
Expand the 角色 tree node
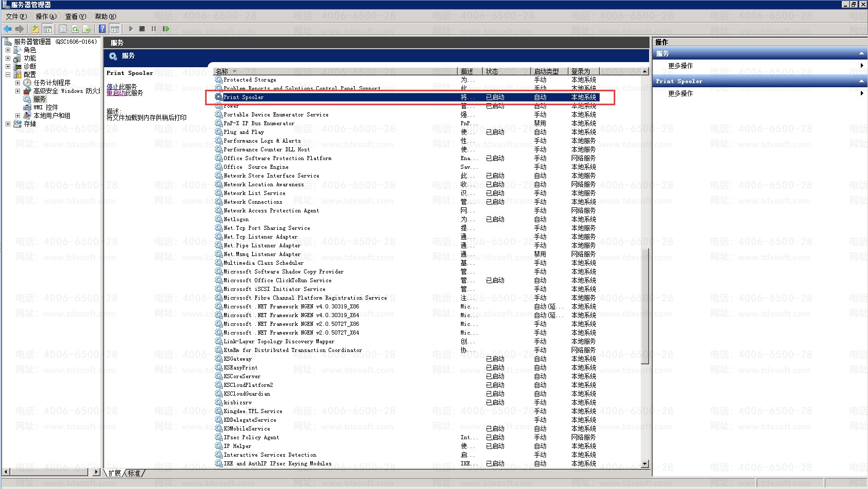8,50
